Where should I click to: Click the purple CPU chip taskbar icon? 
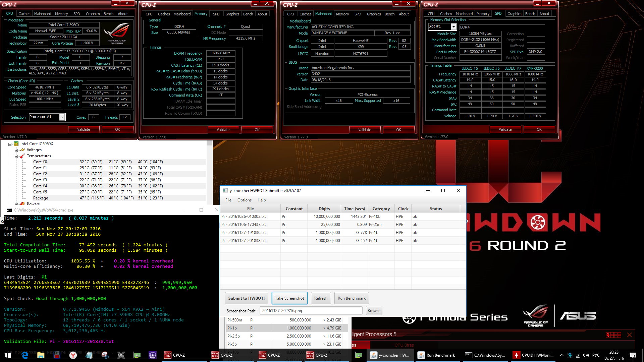click(x=153, y=355)
